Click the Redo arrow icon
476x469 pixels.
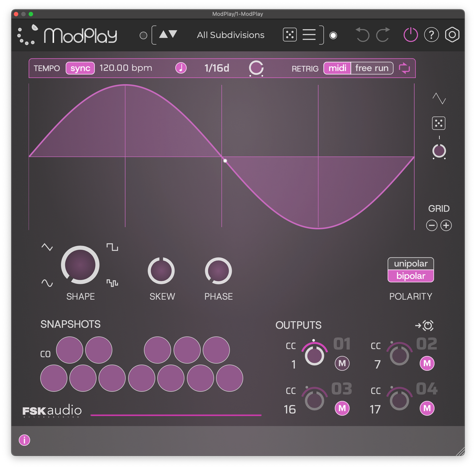(x=383, y=34)
